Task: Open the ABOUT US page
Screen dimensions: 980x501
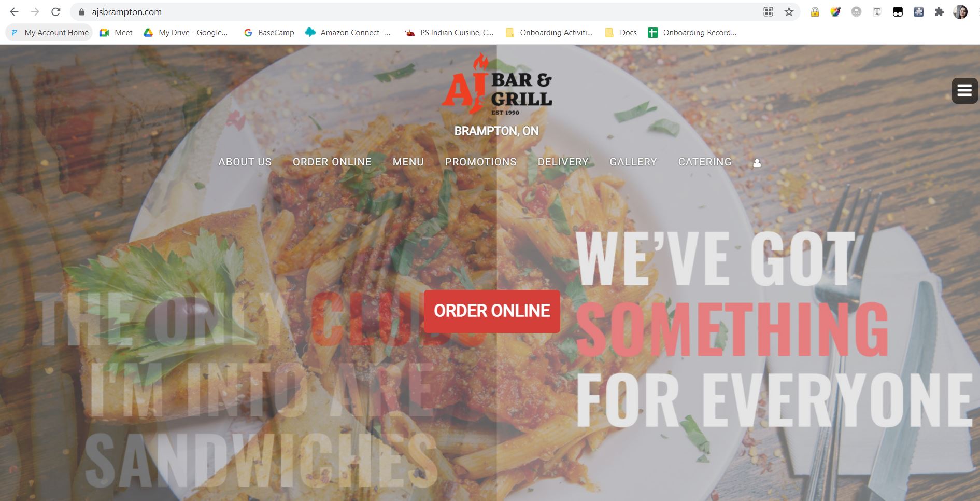Action: (245, 162)
